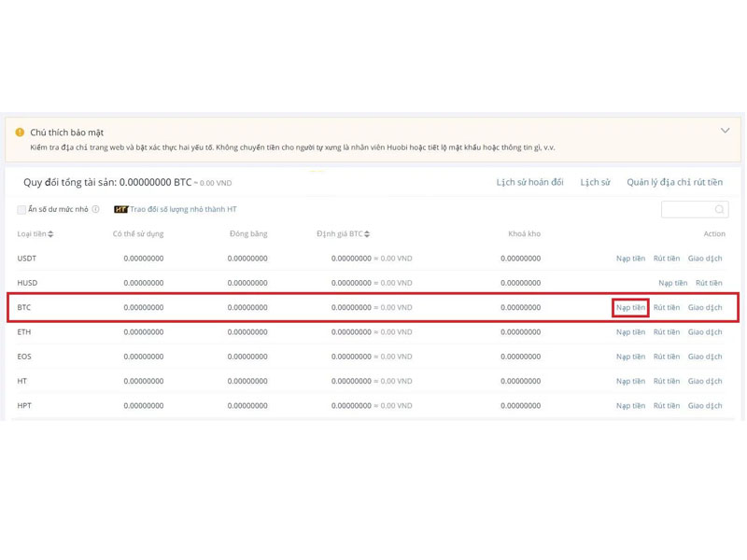Image resolution: width=747 pixels, height=560 pixels.
Task: Click the info icon beside hide small balances
Action: point(96,209)
